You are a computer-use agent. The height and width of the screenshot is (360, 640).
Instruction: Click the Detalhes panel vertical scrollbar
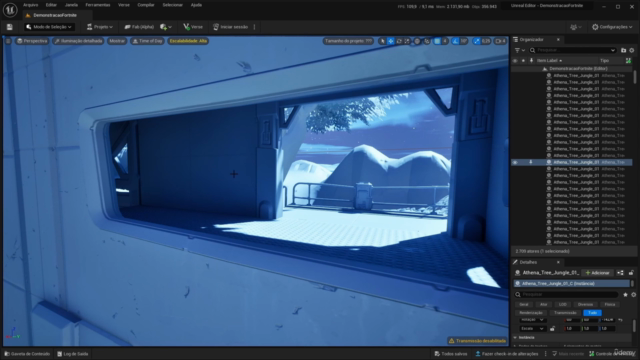[634, 326]
